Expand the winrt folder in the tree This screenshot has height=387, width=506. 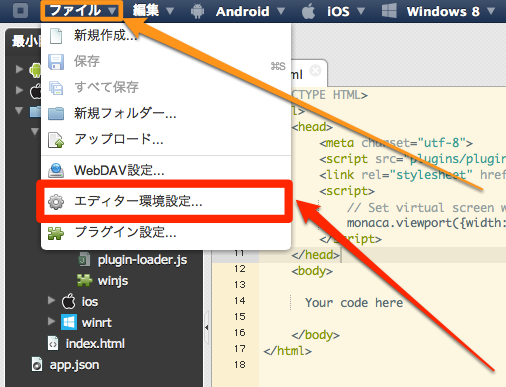(x=51, y=321)
